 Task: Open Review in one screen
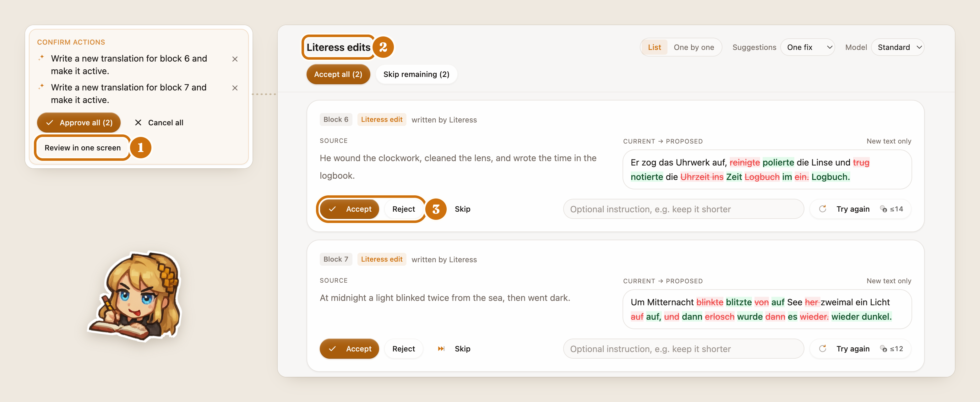tap(83, 148)
